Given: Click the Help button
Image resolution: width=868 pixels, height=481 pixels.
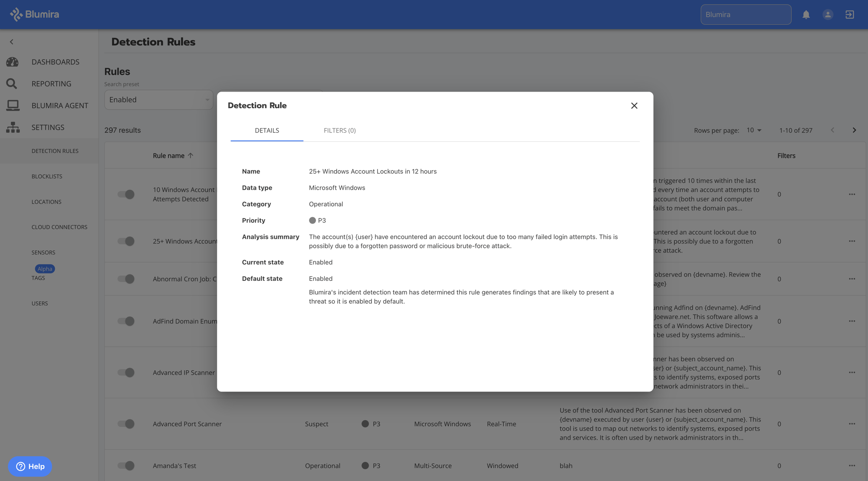Looking at the screenshot, I should 30,466.
